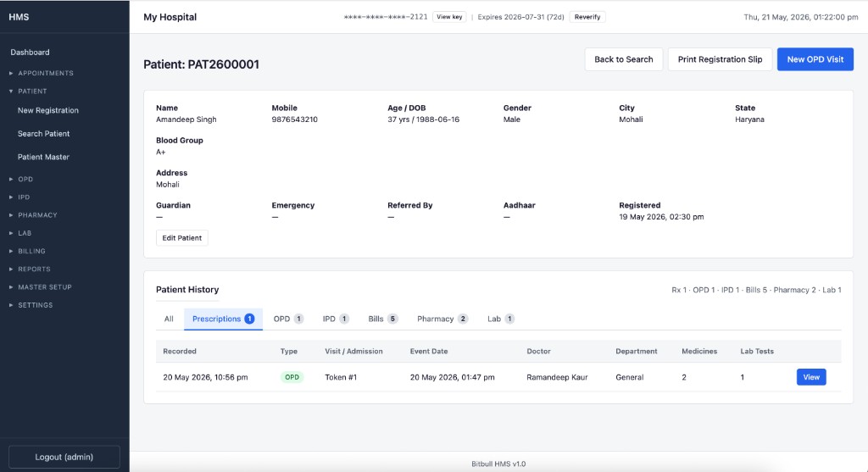Expand the Lab sidebar section

pyautogui.click(x=25, y=233)
